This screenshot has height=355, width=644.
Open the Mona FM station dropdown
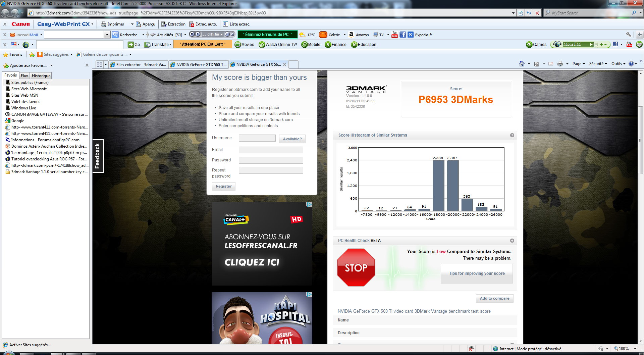click(592, 44)
